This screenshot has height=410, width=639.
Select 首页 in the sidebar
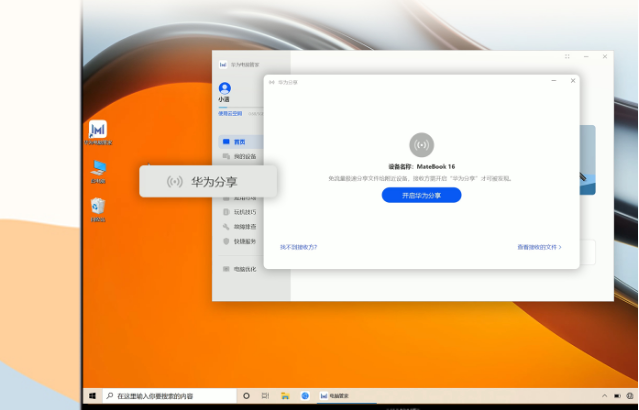238,142
